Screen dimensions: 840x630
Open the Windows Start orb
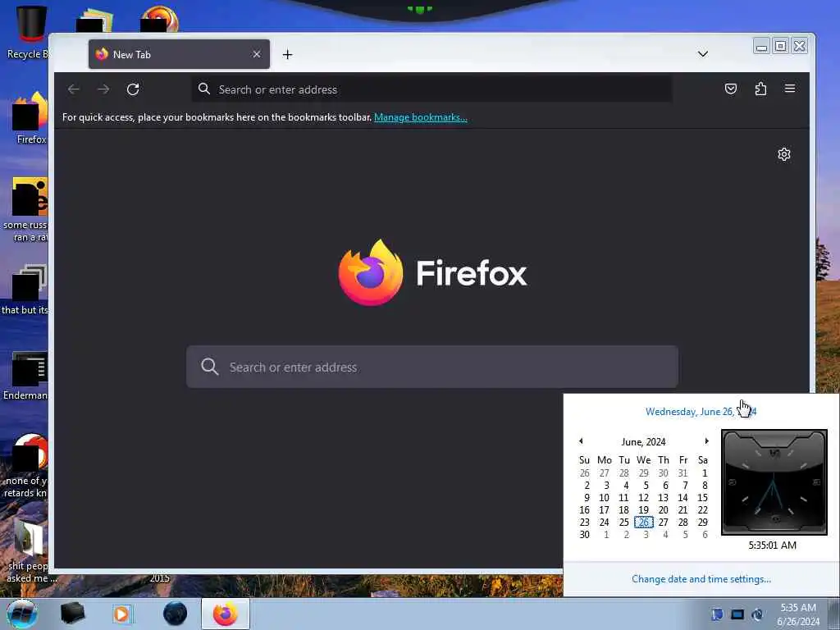21,614
